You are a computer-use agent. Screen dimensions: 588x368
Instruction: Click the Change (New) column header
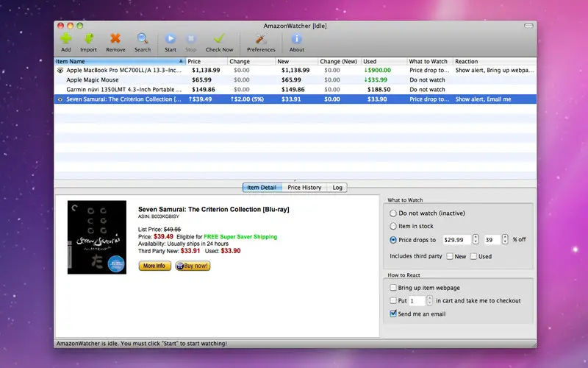[340, 61]
